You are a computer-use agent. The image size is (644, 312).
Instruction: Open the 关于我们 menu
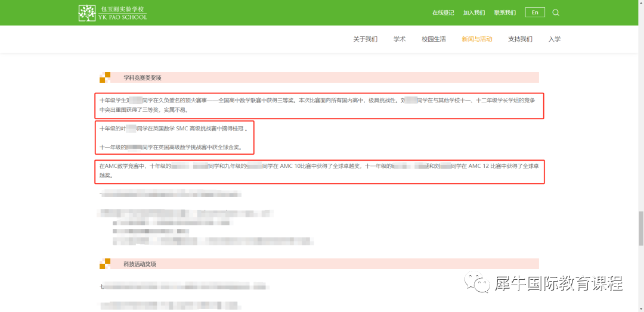pos(365,39)
